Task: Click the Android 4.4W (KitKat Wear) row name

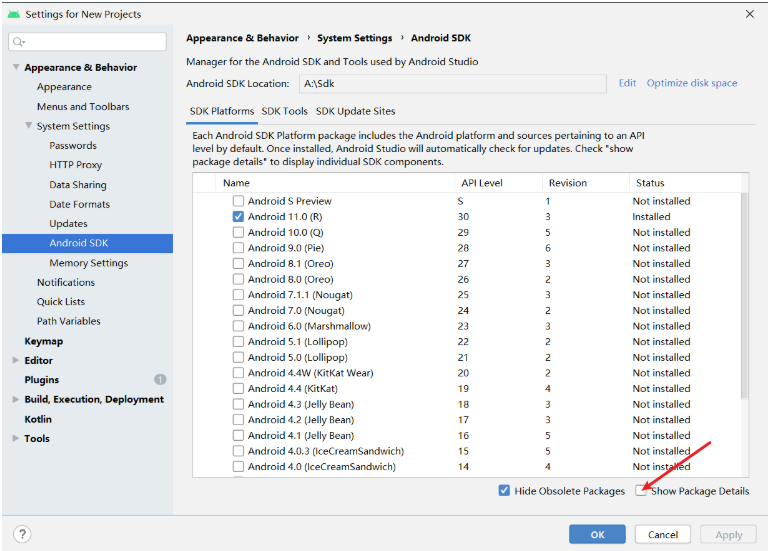Action: pos(310,373)
